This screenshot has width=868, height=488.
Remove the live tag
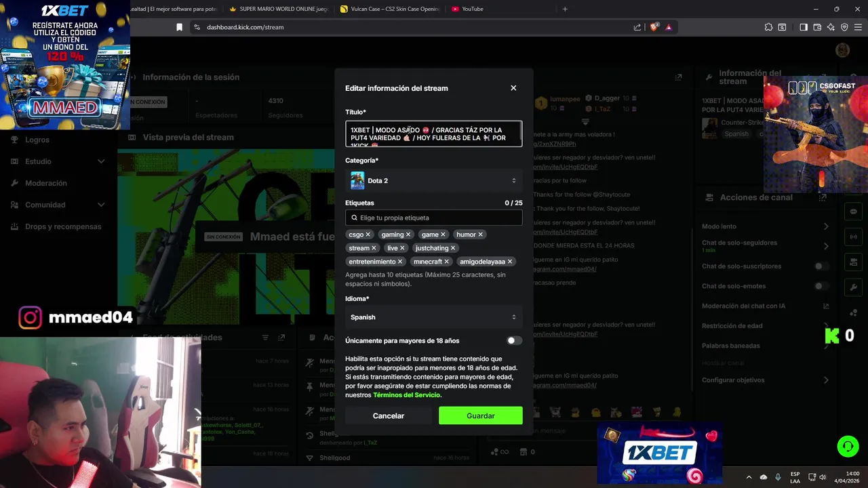(x=402, y=248)
